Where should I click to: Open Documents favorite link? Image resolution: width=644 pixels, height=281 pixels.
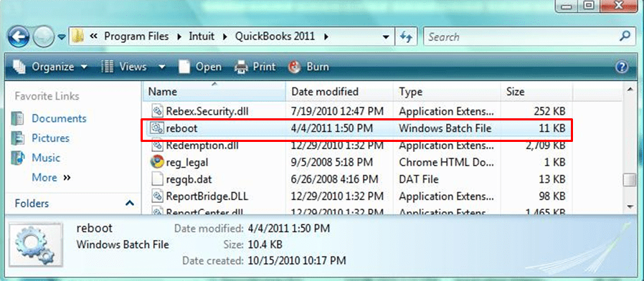59,118
